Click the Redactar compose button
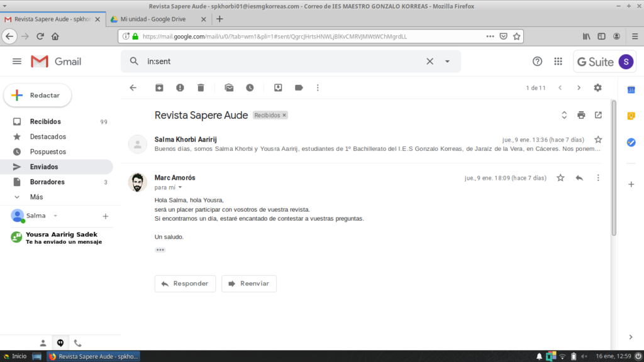 (38, 96)
